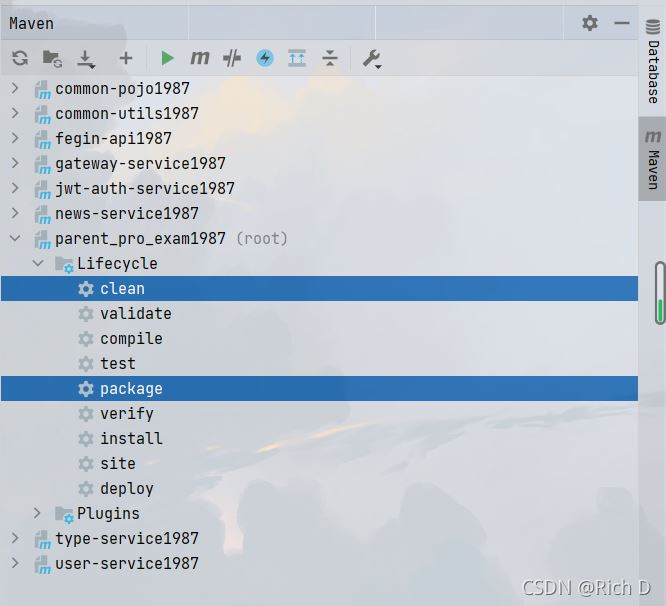Execute Maven goal via m icon
This screenshot has height=606, width=666.
(200, 57)
